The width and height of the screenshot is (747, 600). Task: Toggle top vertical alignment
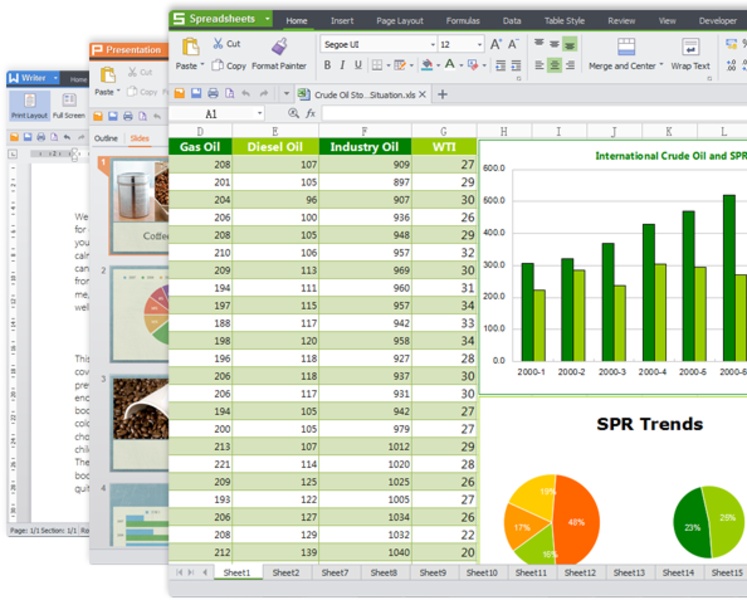click(539, 43)
